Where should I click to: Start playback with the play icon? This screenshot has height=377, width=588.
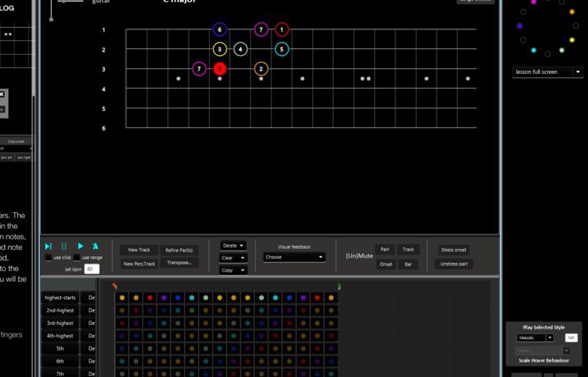click(80, 246)
